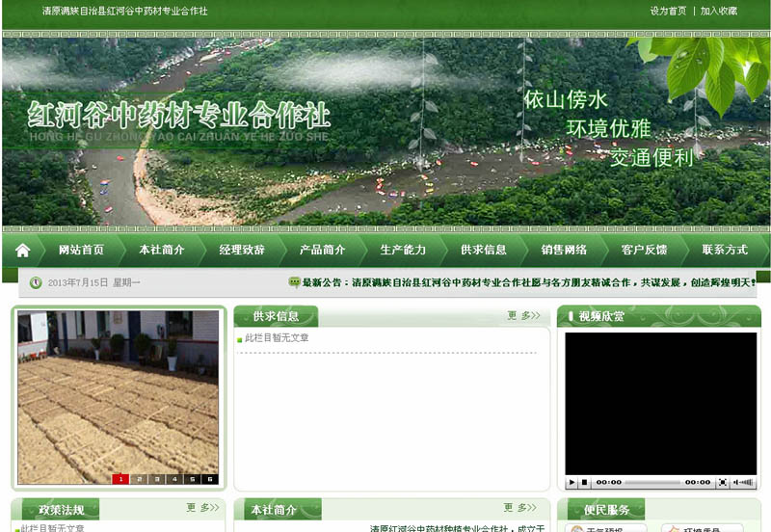771x532 pixels.
Task: Click the video volume icon
Action: [x=744, y=482]
